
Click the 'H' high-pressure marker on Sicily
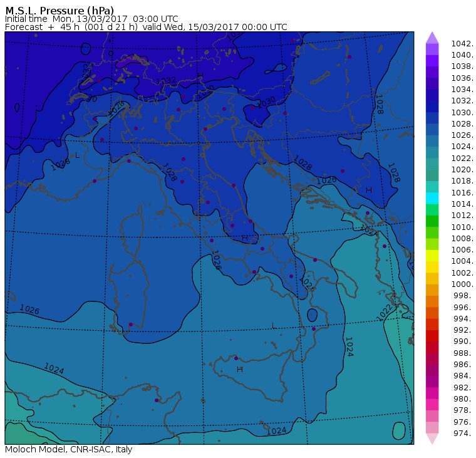point(240,370)
